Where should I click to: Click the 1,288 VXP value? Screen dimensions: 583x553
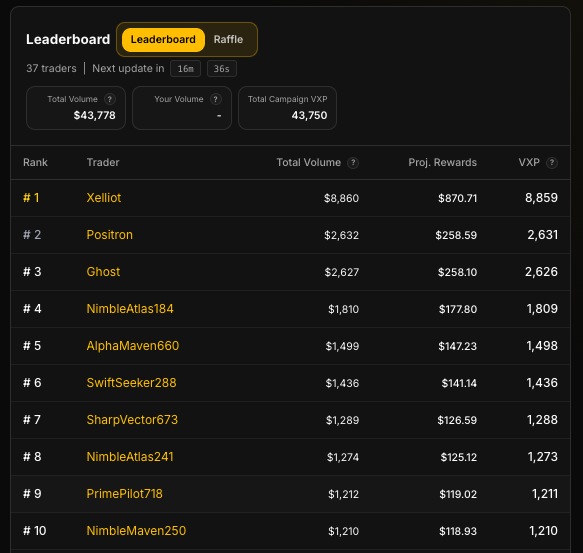pos(542,420)
